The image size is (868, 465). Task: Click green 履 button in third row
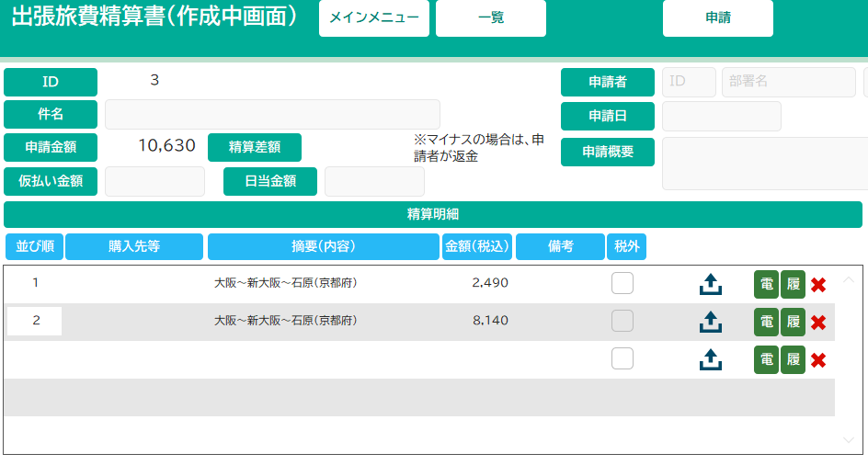(x=793, y=360)
